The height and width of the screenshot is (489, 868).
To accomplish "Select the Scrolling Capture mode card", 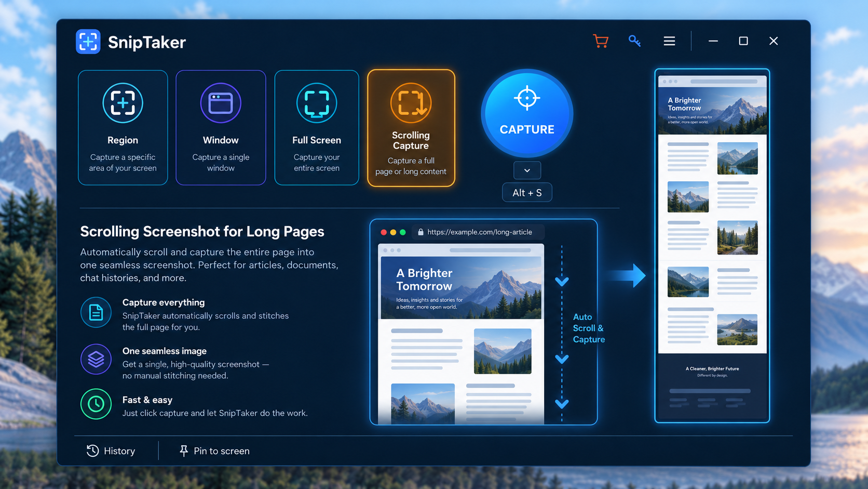I will pyautogui.click(x=411, y=128).
